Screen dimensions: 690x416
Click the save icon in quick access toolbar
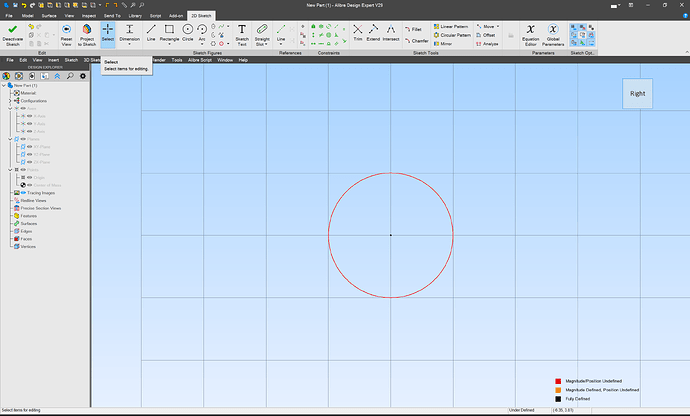15,5
